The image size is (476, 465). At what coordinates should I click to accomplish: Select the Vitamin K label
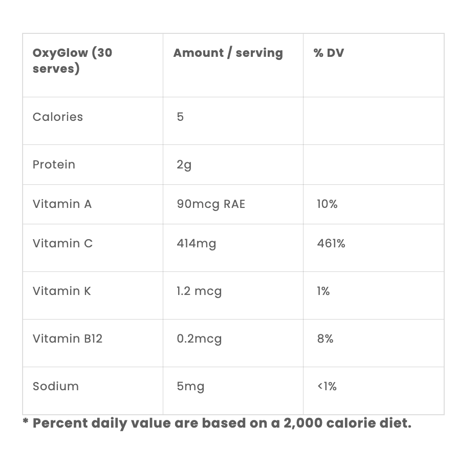click(61, 291)
